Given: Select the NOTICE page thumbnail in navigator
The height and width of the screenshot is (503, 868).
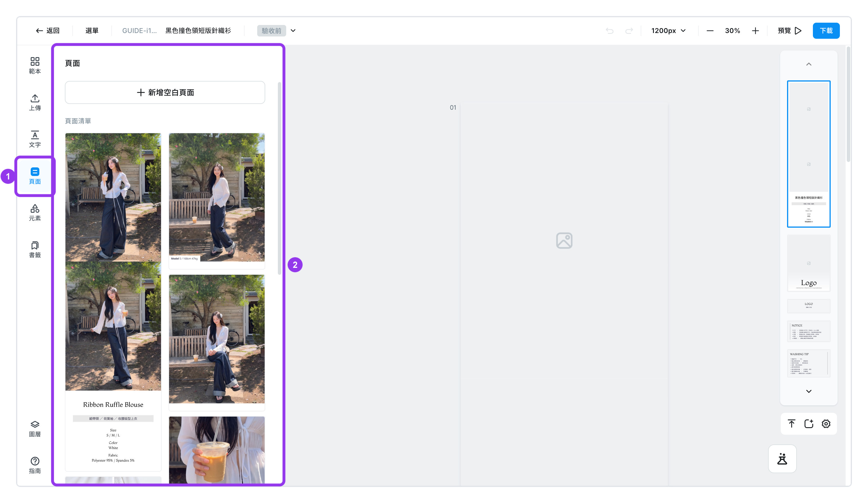Looking at the screenshot, I should coord(809,331).
